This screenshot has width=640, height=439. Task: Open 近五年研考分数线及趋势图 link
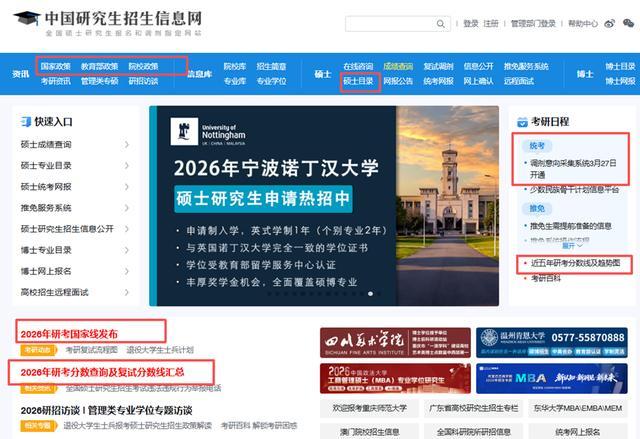click(x=573, y=262)
